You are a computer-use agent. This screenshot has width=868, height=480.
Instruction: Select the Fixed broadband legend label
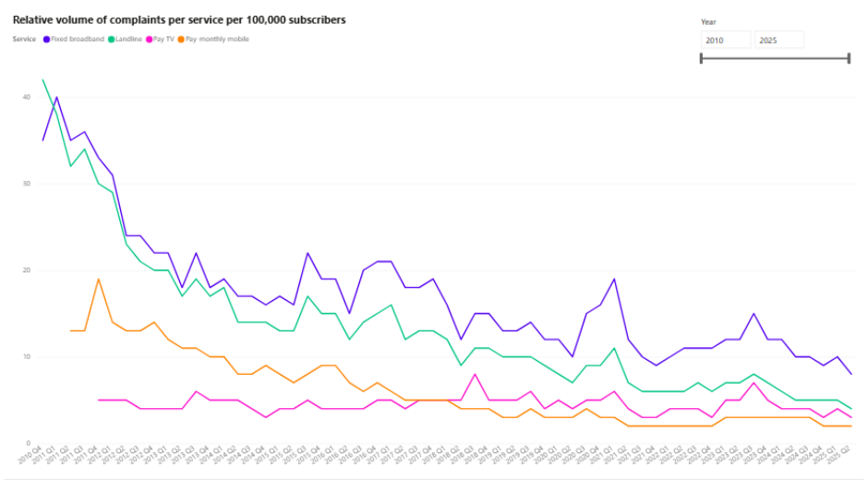(x=78, y=39)
